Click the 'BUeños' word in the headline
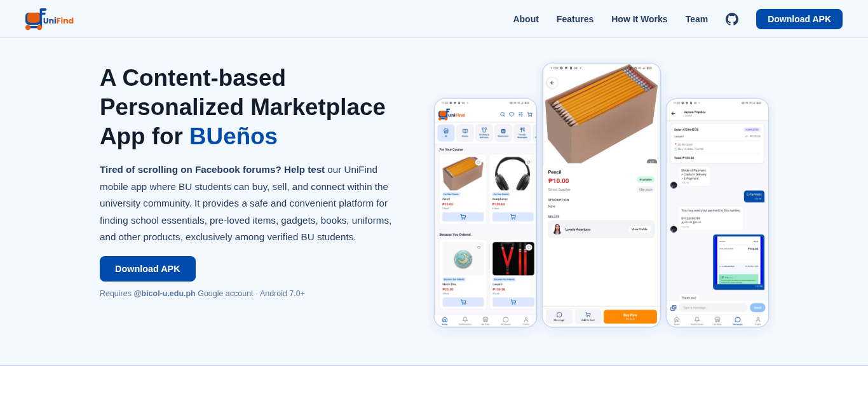868x401 pixels. [233, 136]
